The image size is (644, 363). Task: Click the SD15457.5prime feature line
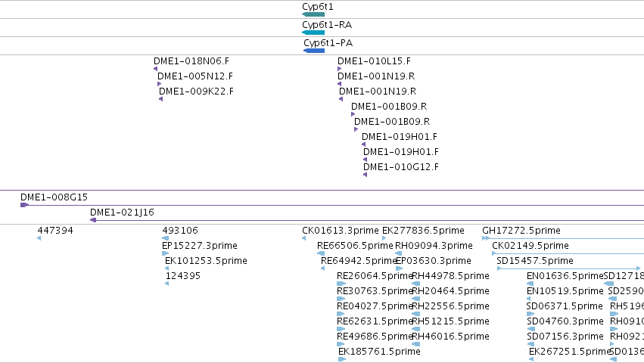[568, 268]
